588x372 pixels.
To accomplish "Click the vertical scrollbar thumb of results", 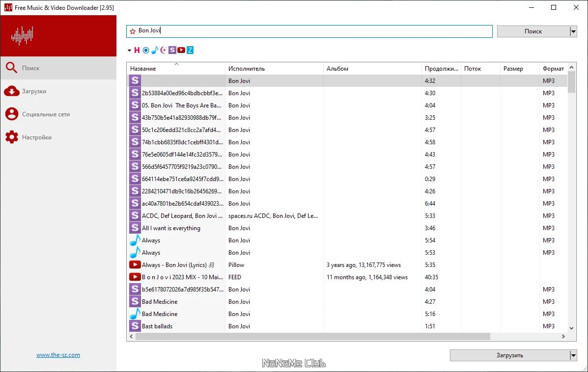I will (571, 82).
